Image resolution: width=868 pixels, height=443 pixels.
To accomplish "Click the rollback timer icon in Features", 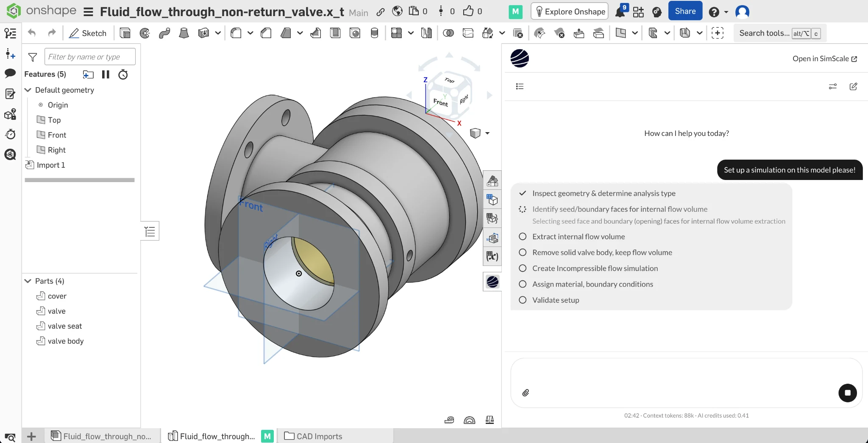I will pyautogui.click(x=123, y=75).
